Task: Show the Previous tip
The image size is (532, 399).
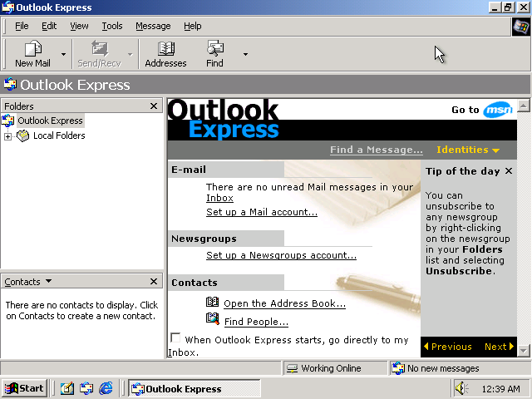Action: [448, 347]
